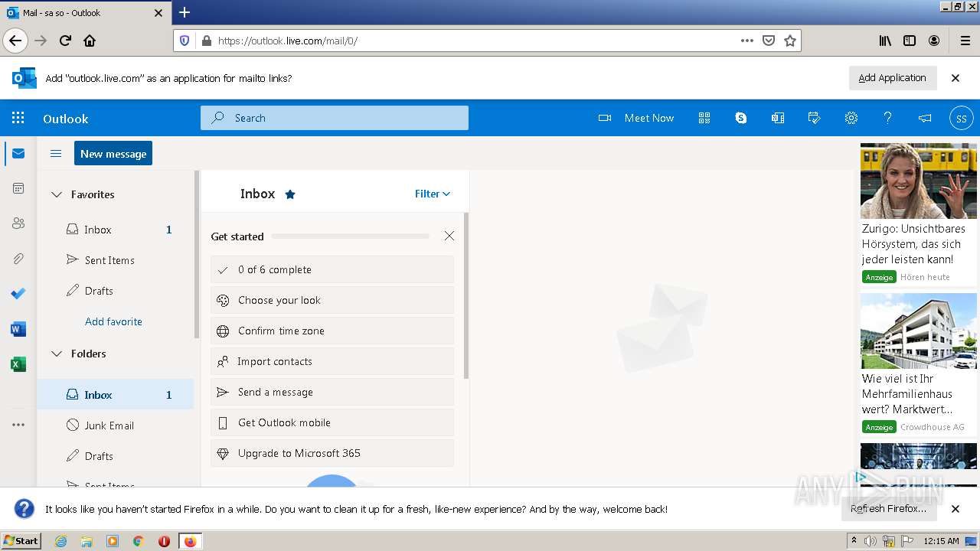Select Inbox under Folders
This screenshot has height=551, width=980.
(x=116, y=395)
